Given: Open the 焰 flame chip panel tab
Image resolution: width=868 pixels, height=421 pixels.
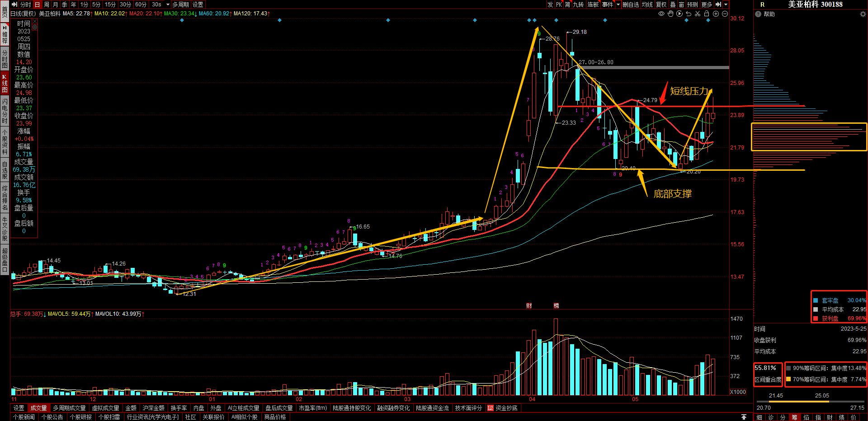Looking at the screenshot, I should (x=806, y=417).
